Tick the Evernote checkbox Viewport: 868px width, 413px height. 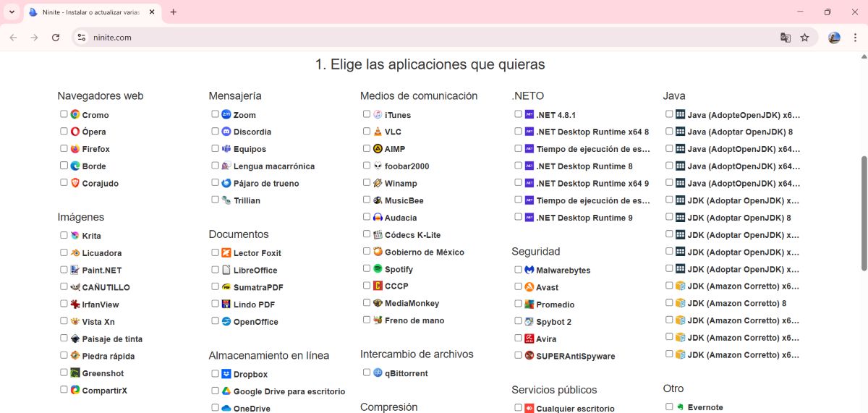pyautogui.click(x=669, y=407)
